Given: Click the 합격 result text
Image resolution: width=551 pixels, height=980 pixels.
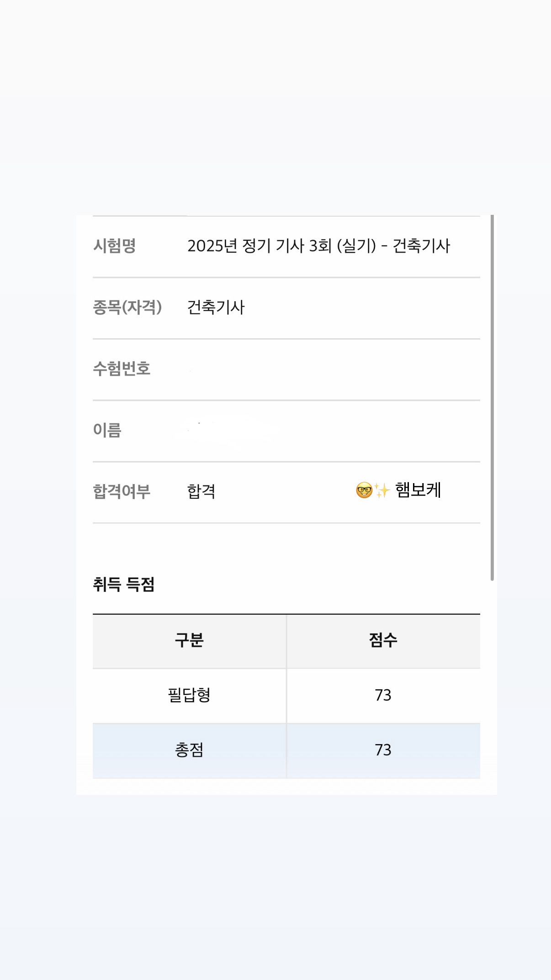Looking at the screenshot, I should click(x=201, y=491).
